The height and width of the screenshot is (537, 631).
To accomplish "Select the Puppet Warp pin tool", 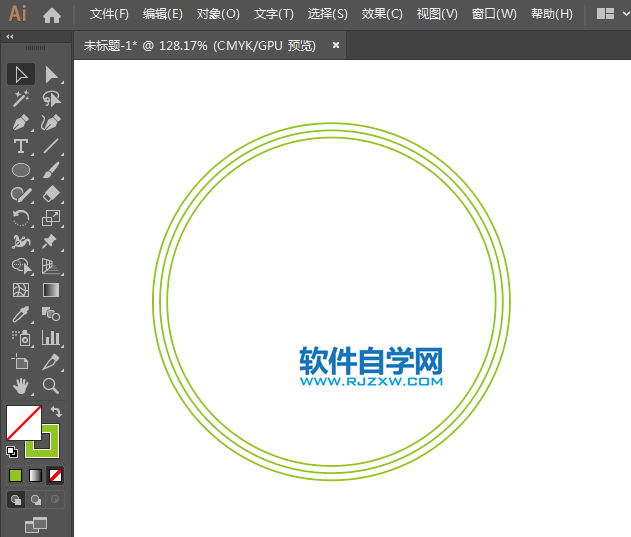I will (x=51, y=242).
